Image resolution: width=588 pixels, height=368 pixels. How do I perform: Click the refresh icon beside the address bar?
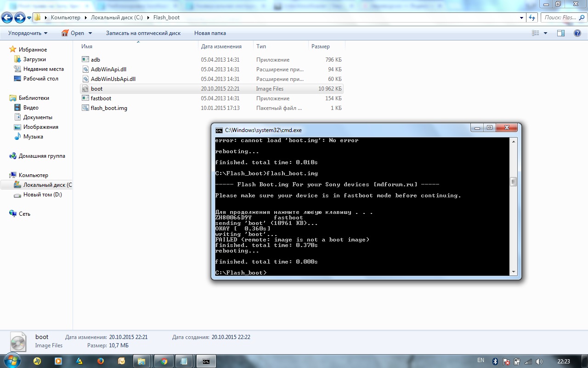click(532, 17)
